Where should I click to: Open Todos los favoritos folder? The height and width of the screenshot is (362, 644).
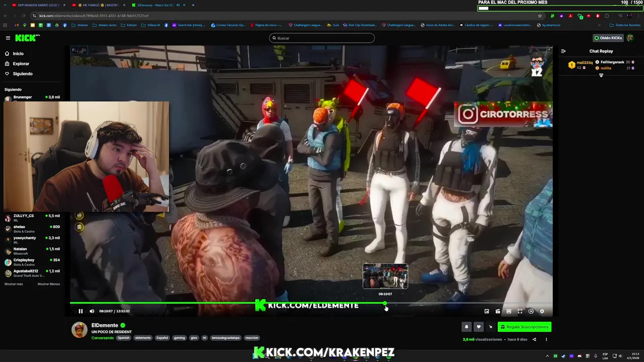click(625, 25)
